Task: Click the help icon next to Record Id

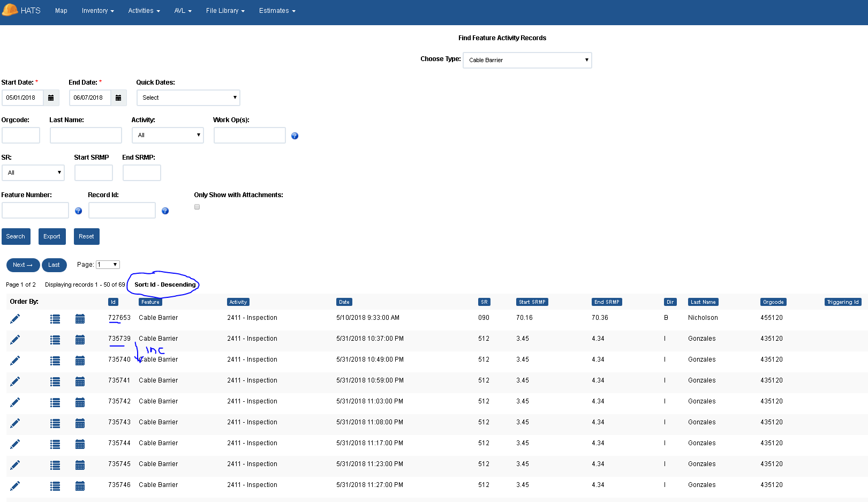Action: tap(165, 211)
